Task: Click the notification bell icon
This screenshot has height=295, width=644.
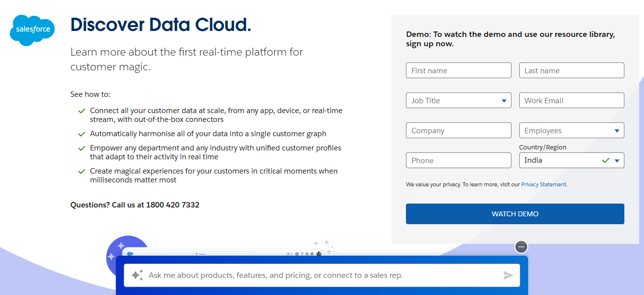Action: click(312, 254)
